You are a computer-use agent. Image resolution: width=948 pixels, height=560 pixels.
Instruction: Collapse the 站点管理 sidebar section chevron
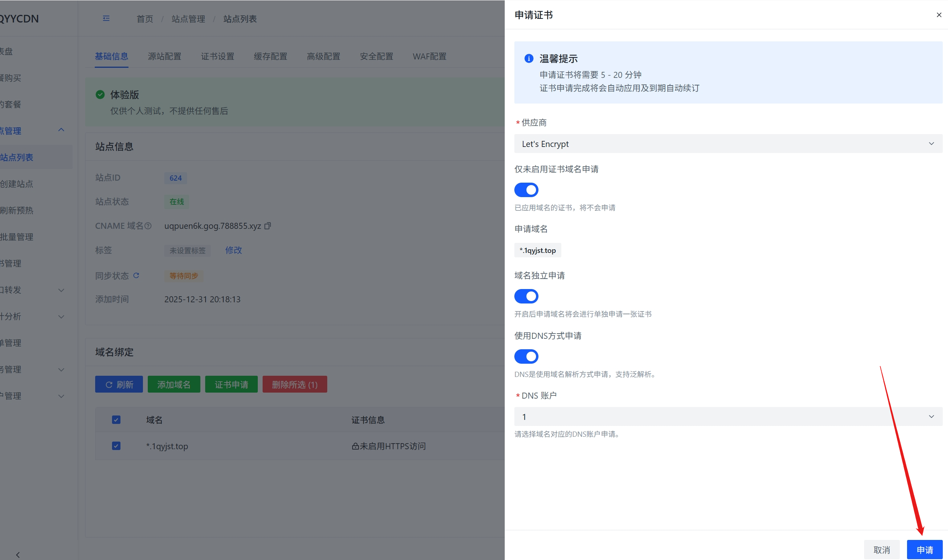[61, 130]
